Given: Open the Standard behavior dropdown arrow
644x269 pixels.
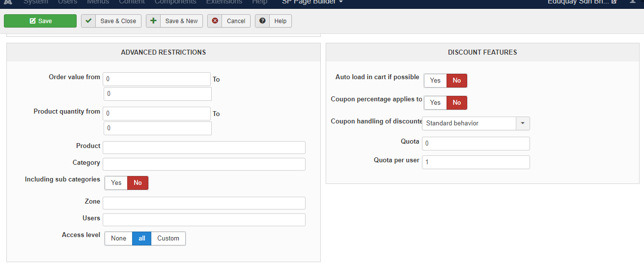Looking at the screenshot, I should 523,123.
